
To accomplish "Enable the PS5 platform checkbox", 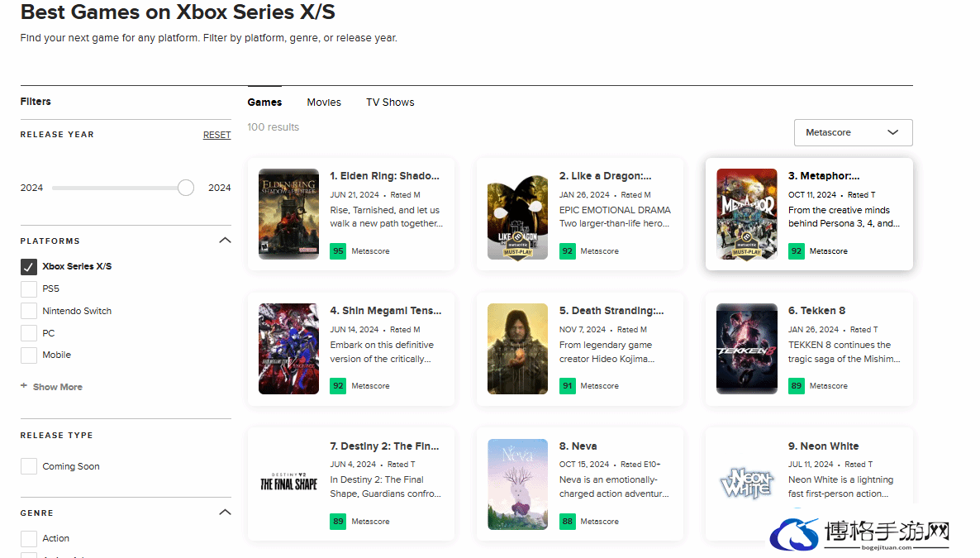I will point(29,289).
